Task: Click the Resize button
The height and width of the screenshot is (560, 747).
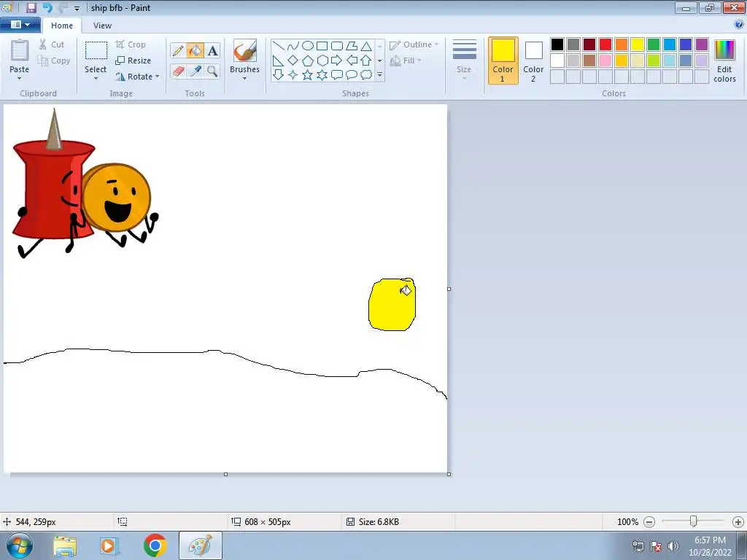Action: [x=133, y=61]
